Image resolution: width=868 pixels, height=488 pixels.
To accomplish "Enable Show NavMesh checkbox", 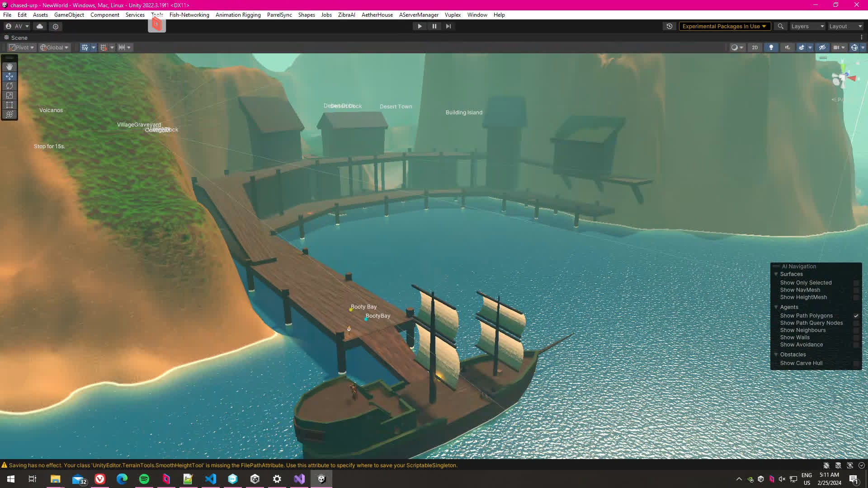I will coord(856,290).
